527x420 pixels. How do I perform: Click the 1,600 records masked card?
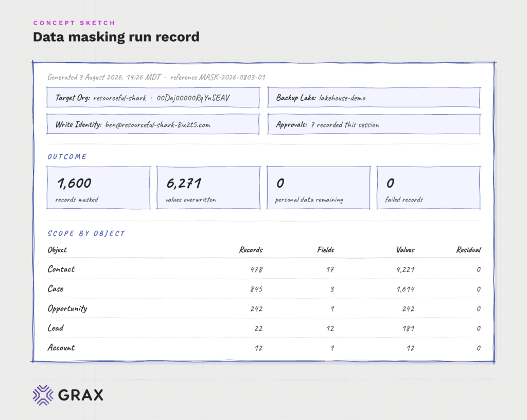98,188
